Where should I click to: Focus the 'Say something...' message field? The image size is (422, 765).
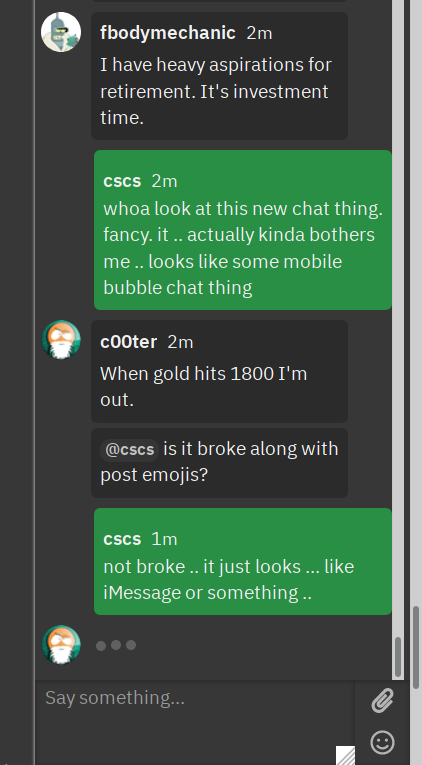pyautogui.click(x=194, y=722)
